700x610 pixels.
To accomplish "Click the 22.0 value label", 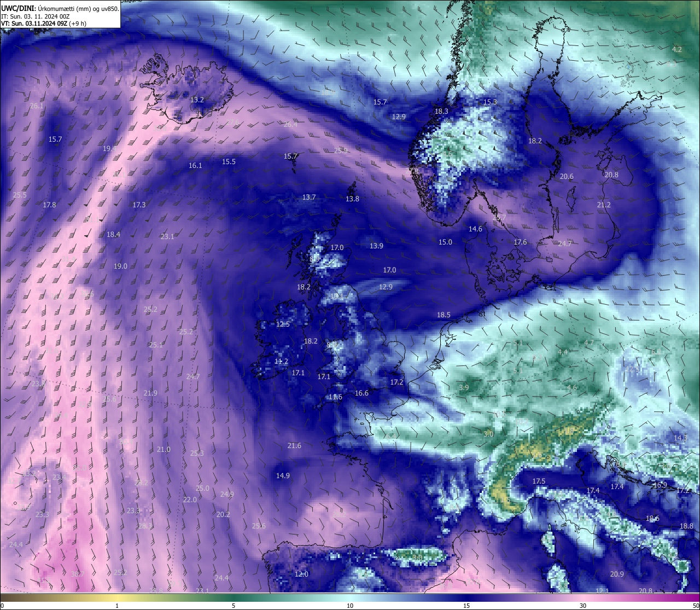I will coord(190,499).
